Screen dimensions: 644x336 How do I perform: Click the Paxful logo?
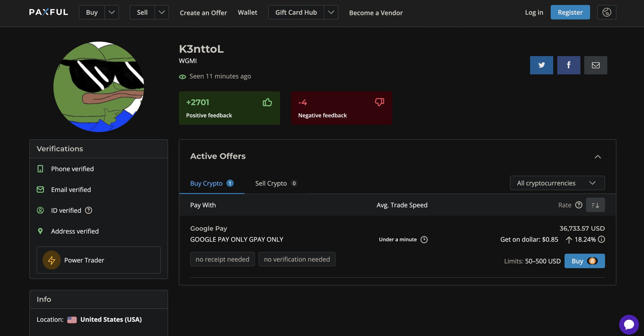pyautogui.click(x=48, y=12)
